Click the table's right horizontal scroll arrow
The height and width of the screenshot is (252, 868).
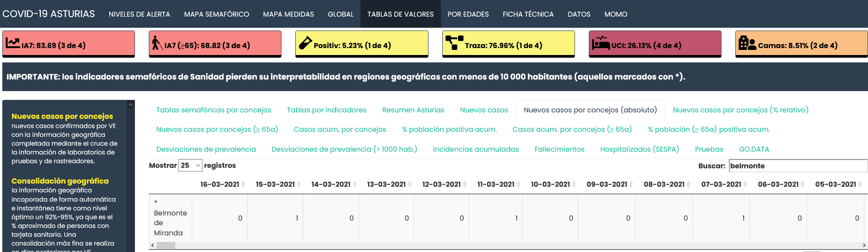864,246
